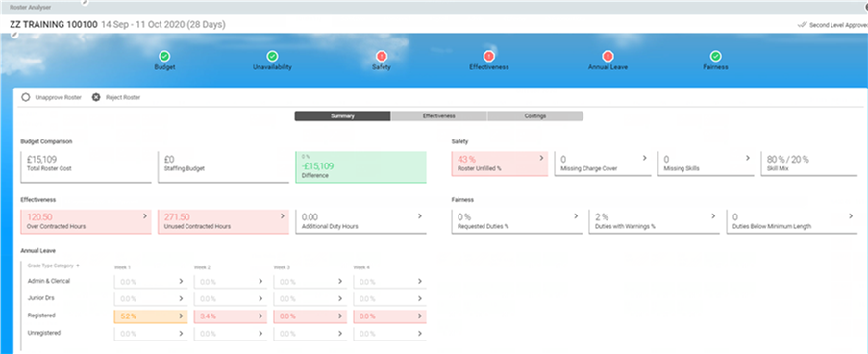Click the Staffing Budget £0 card
Screen dimensions: 868x354
[x=223, y=166]
